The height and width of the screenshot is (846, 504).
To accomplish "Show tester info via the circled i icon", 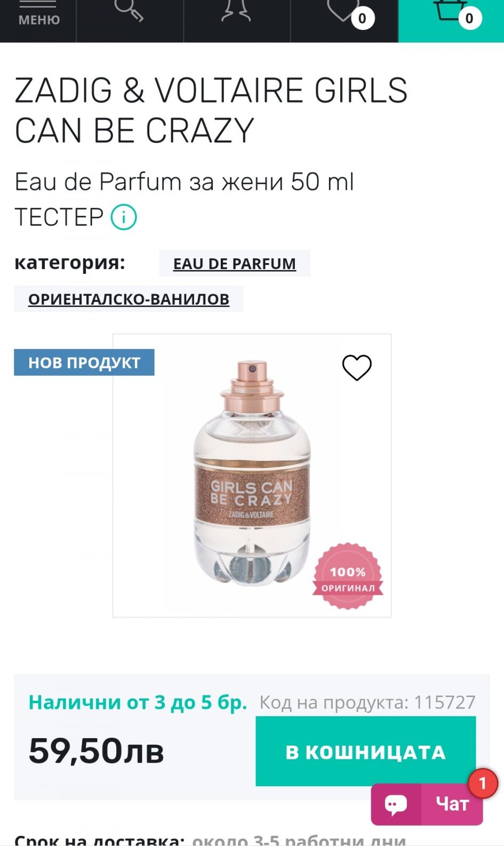I will 124,217.
